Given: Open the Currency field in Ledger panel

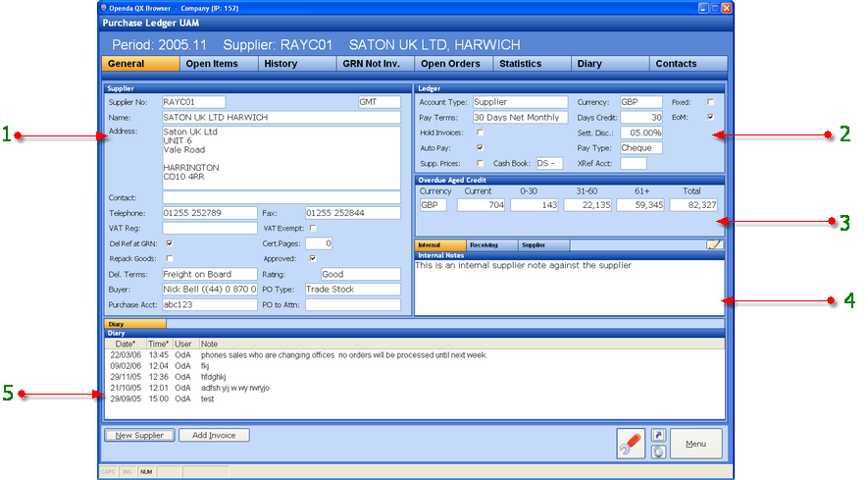Looking at the screenshot, I should click(x=641, y=102).
